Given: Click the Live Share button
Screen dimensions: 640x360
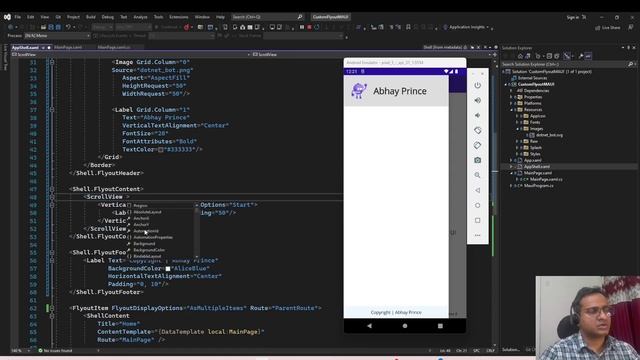Looking at the screenshot, I should pos(607,28).
